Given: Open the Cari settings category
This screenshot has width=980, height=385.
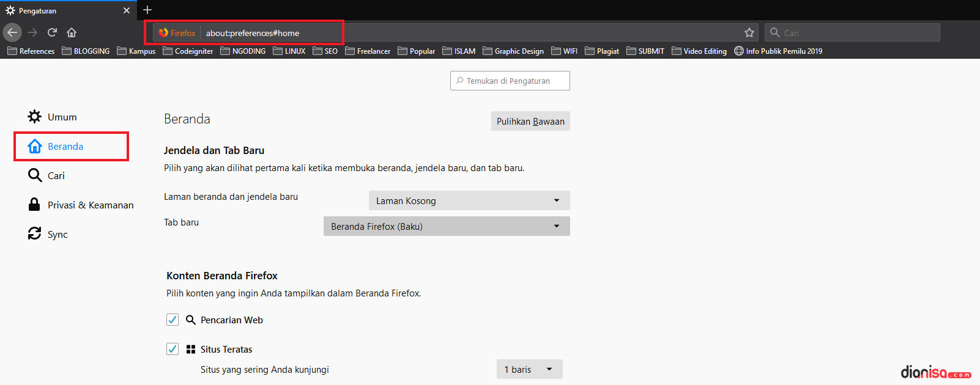Looking at the screenshot, I should 46,175.
